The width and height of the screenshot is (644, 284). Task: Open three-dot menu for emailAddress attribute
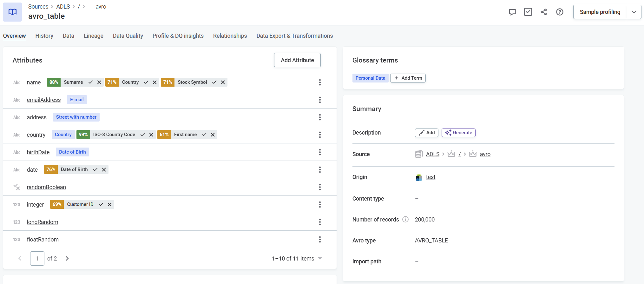[320, 100]
